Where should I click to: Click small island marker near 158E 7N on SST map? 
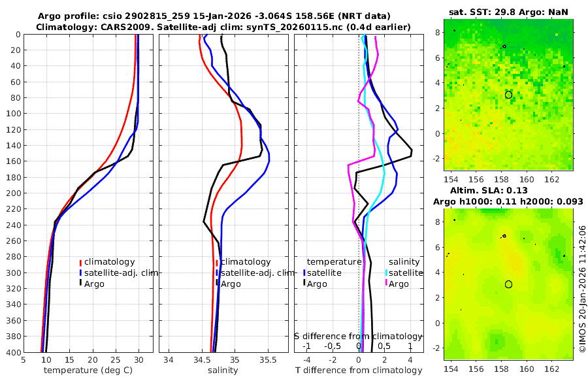point(504,46)
